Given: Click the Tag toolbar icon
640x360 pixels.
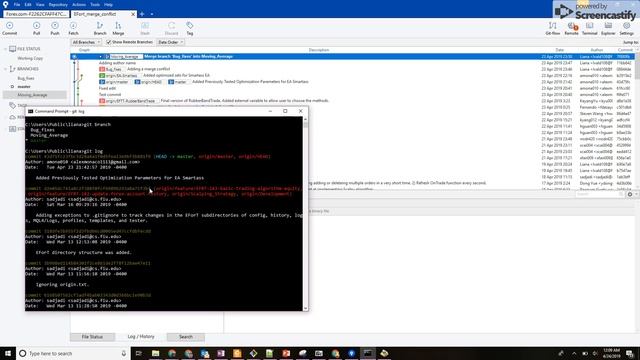Looking at the screenshot, I should (x=190, y=29).
